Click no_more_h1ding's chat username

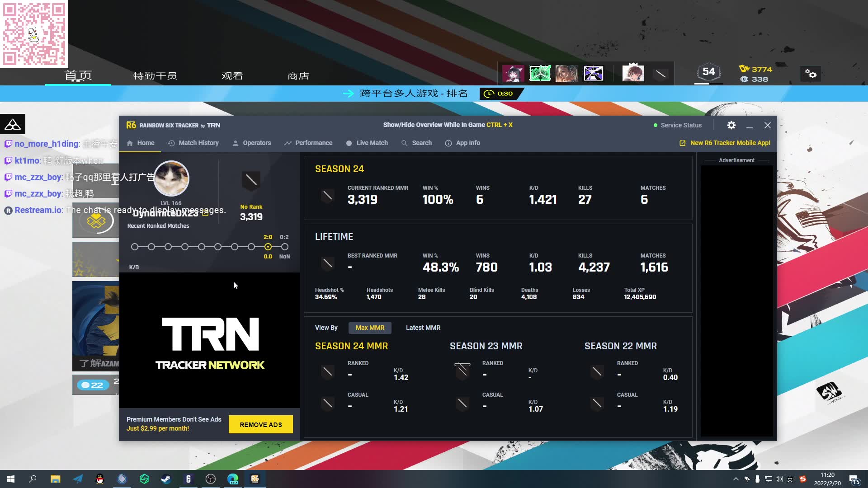pos(47,144)
